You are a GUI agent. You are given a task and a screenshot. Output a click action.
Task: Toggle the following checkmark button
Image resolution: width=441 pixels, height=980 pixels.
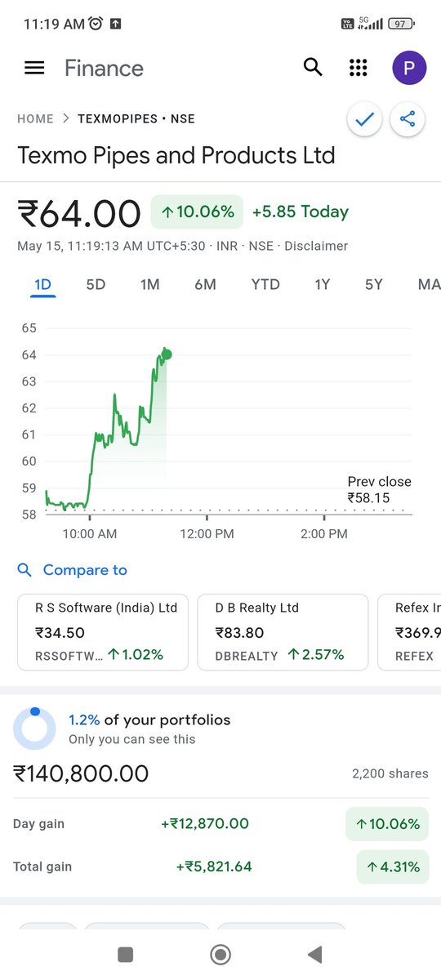(x=364, y=120)
